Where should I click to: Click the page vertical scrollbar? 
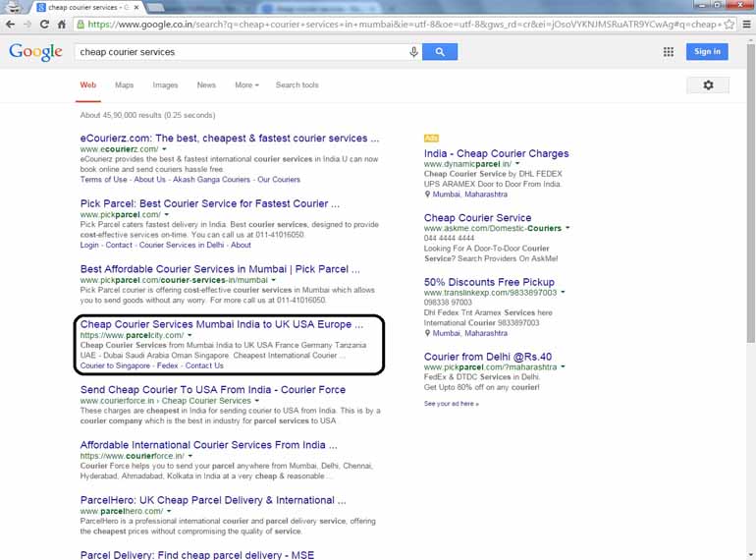[751, 193]
